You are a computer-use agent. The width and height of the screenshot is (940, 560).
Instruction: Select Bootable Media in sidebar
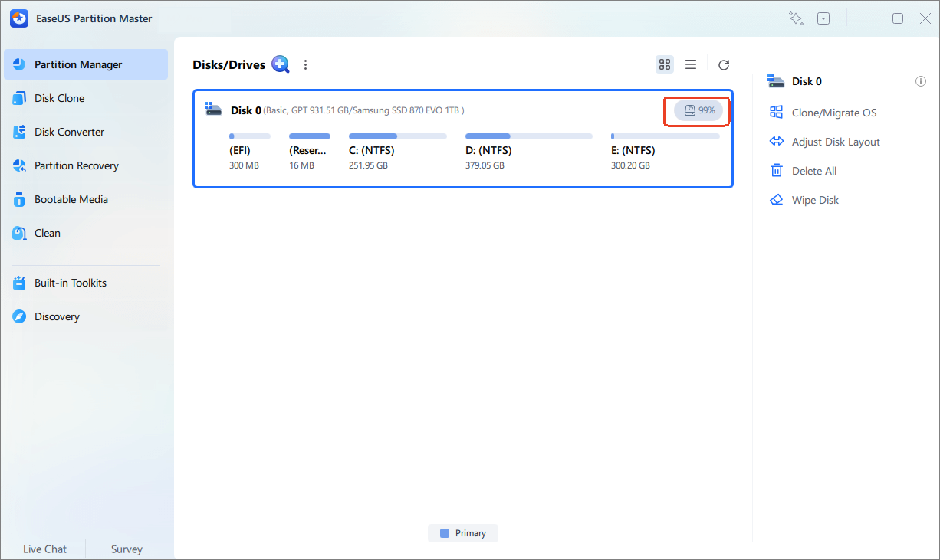pyautogui.click(x=86, y=199)
